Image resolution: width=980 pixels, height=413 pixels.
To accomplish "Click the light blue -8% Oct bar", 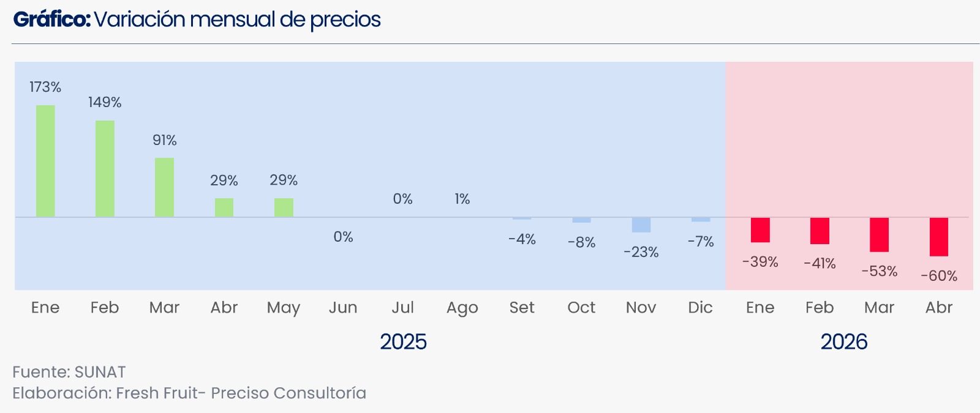I will tap(581, 220).
